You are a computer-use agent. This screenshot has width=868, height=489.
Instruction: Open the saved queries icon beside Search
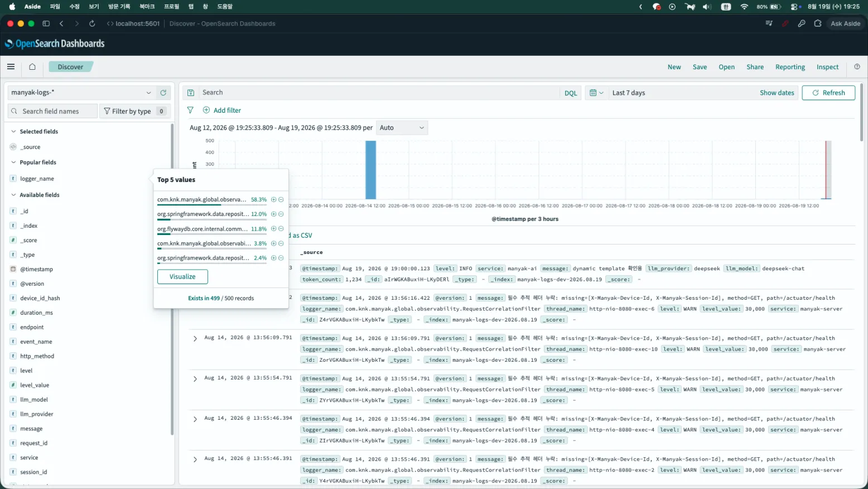click(x=191, y=93)
